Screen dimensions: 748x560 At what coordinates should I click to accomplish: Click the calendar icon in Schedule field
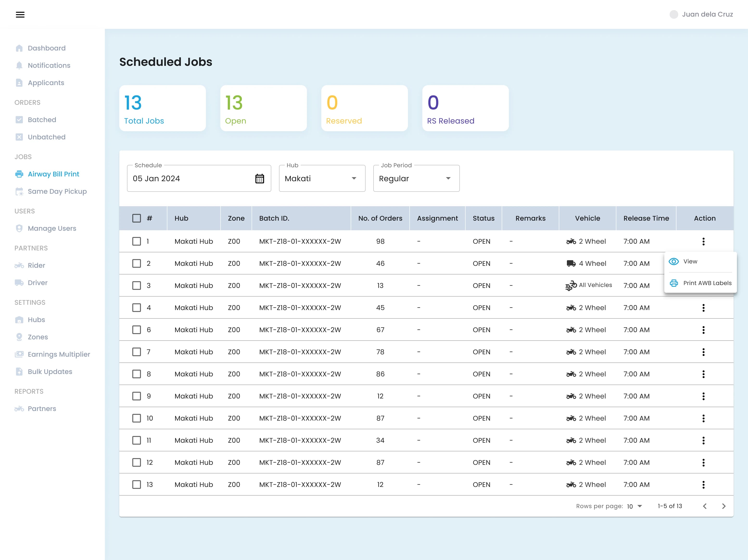point(259,178)
